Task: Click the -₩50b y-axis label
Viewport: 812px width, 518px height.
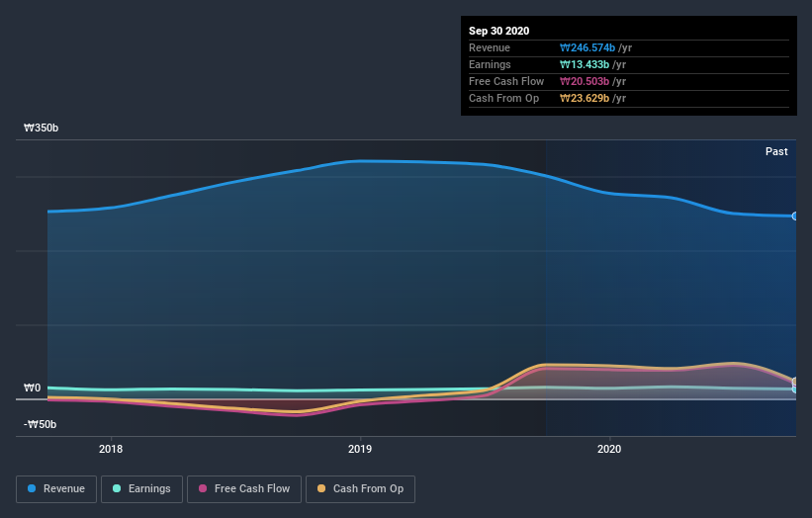Action: click(x=40, y=424)
